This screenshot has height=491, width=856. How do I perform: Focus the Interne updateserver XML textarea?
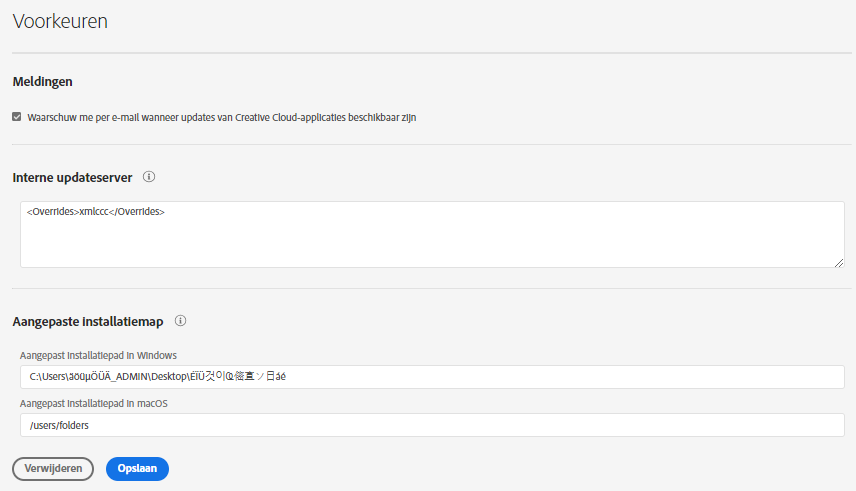pos(432,245)
